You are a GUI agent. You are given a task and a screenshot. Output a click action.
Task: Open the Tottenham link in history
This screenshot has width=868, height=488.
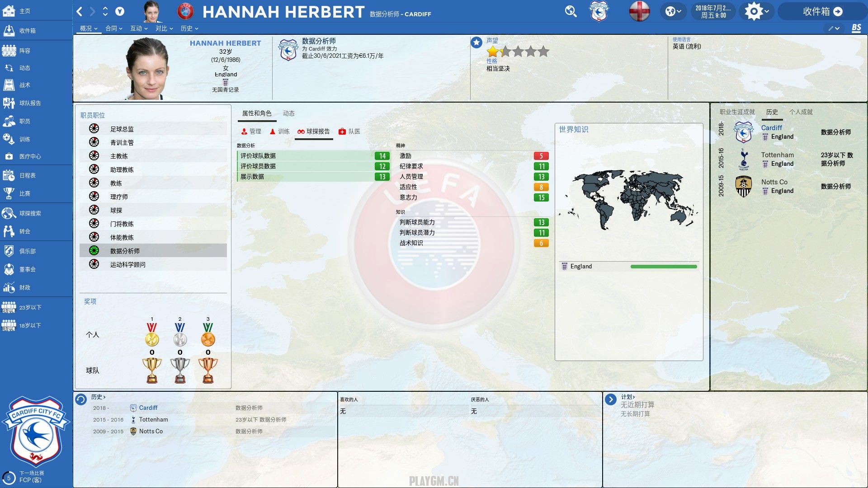(x=153, y=420)
